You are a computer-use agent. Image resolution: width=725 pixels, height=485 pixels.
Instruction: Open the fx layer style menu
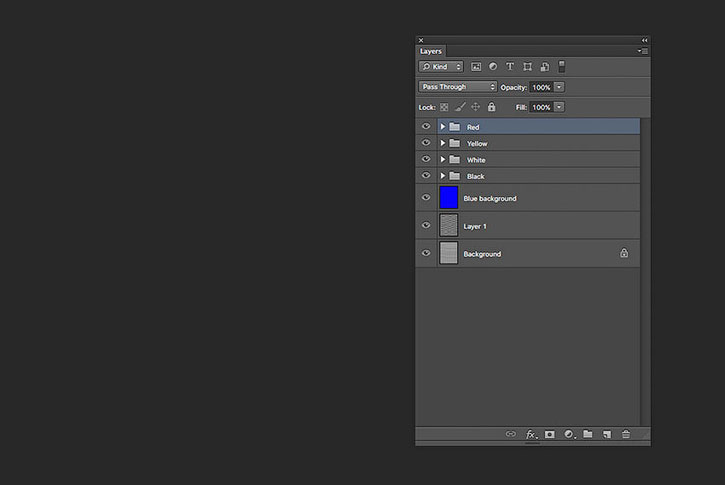(x=531, y=434)
